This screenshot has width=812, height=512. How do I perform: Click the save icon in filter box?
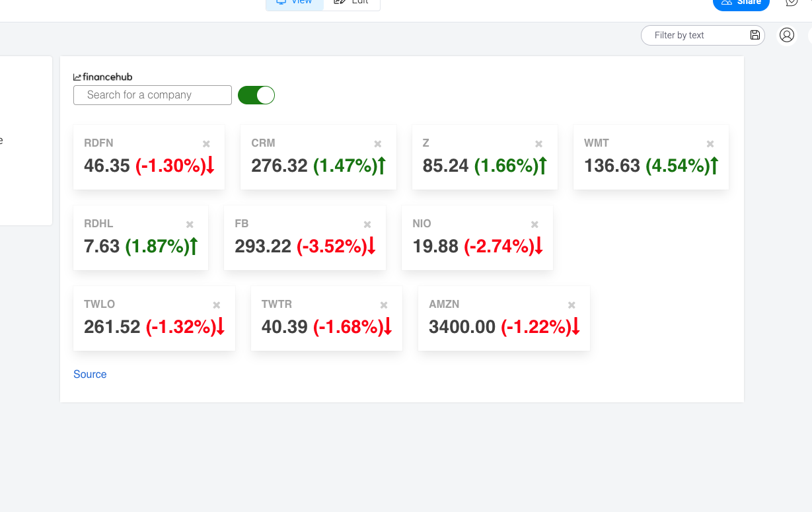pos(755,35)
